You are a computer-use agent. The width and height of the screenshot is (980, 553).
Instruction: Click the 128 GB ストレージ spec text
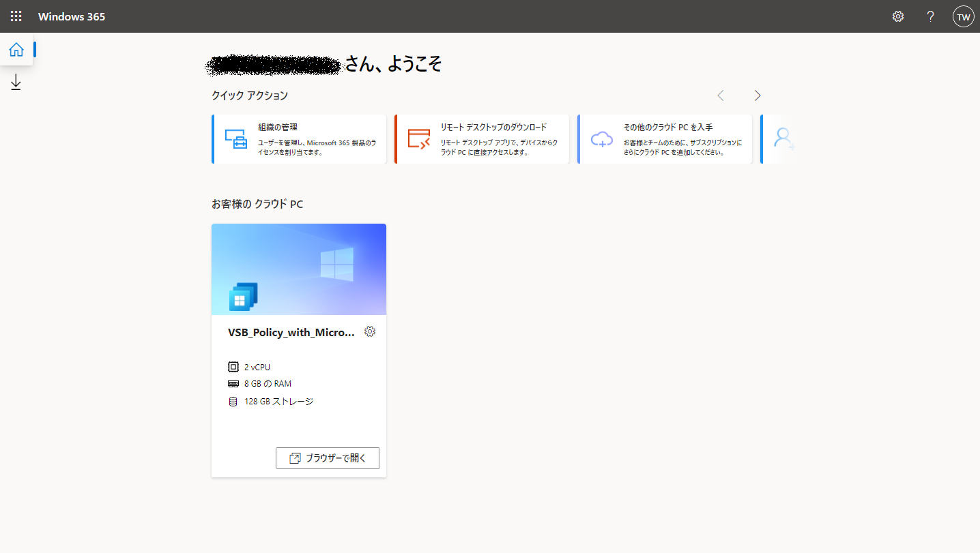[x=278, y=402]
